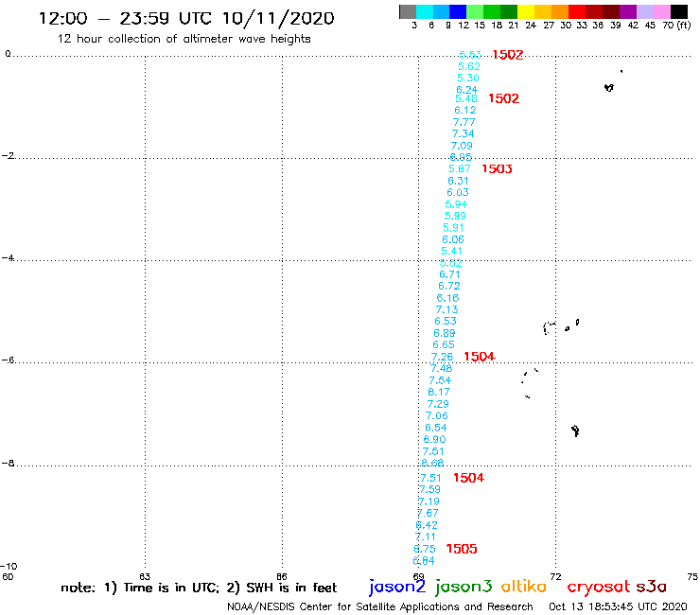
Task: Click the 1504 time label beside 7.26
Action: 479,357
